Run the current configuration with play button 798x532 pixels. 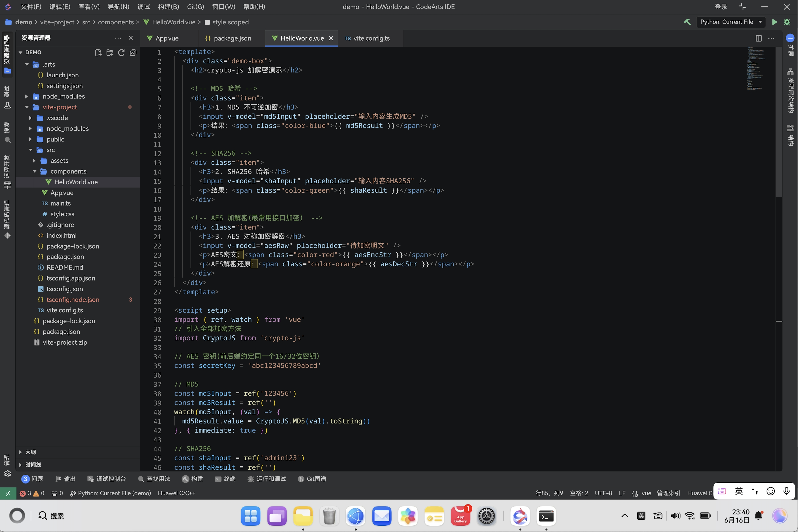[x=774, y=22]
